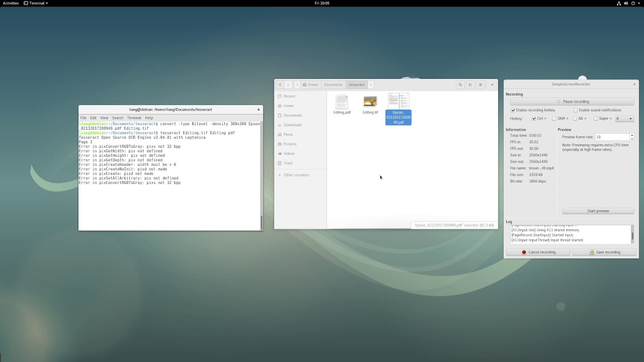Go forward in Files window

288,84
